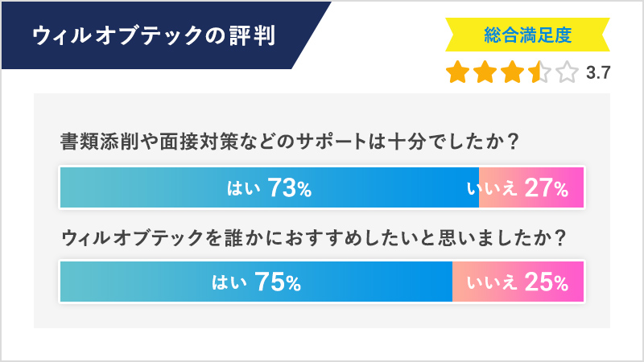Click the second gold star
644x362 pixels.
coord(485,72)
